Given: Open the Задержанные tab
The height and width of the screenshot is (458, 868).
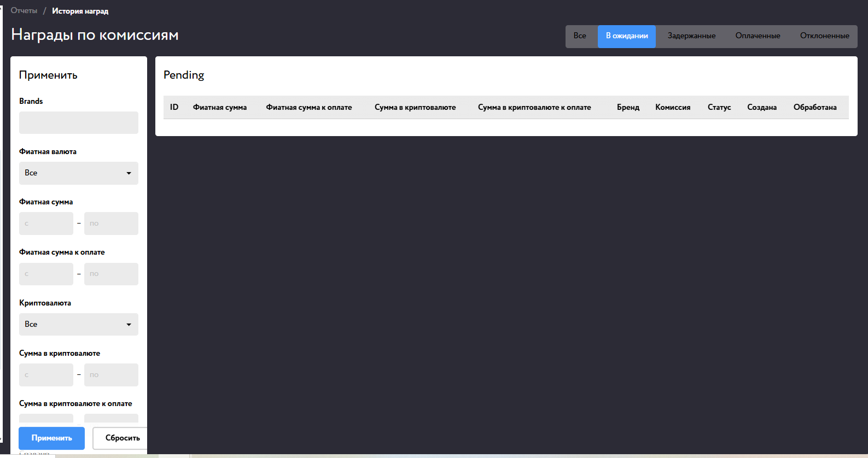Looking at the screenshot, I should click(x=691, y=36).
